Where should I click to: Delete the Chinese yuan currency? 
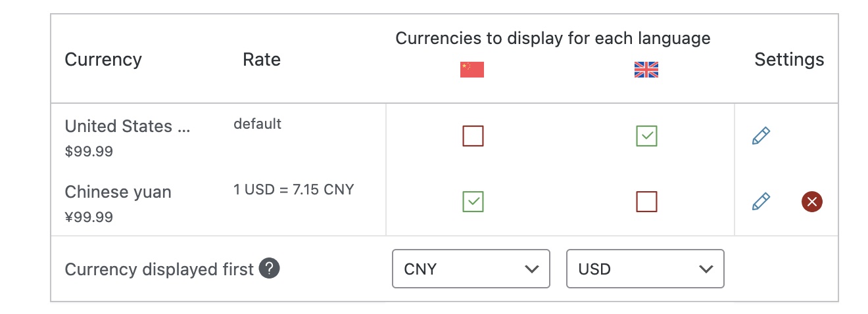812,202
